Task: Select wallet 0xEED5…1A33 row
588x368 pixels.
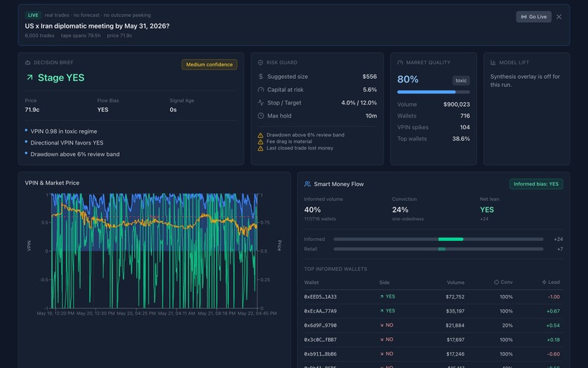Action: 433,296
